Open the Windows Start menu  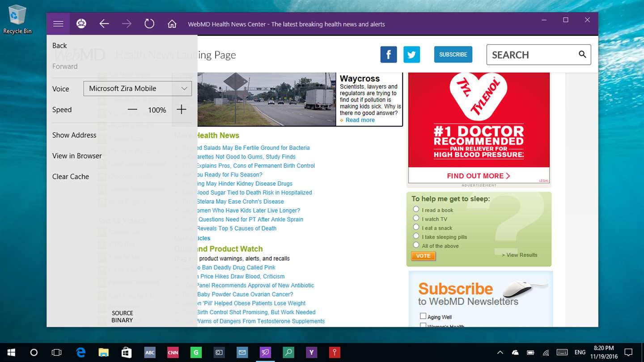pos(11,353)
